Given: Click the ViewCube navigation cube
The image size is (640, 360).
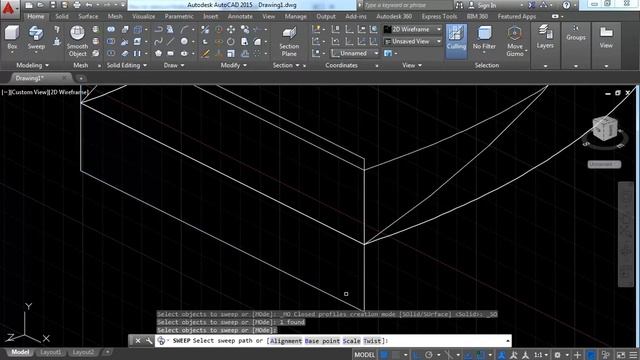Looking at the screenshot, I should [x=605, y=129].
